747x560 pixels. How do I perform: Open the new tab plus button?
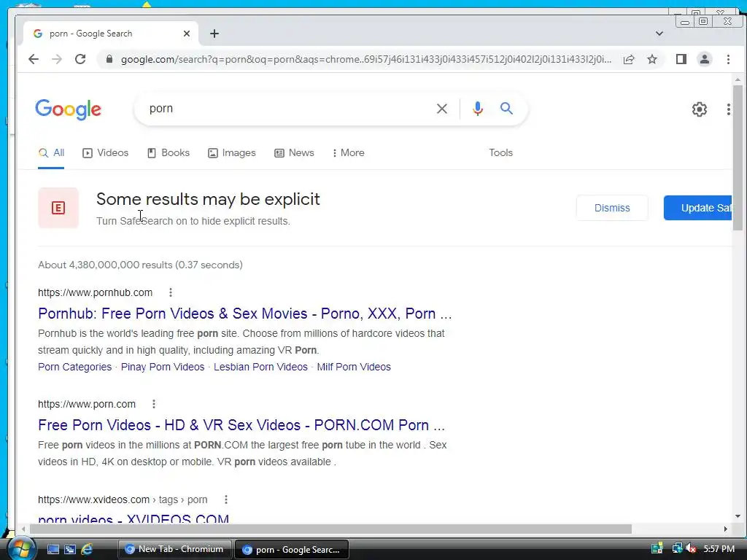tap(214, 34)
